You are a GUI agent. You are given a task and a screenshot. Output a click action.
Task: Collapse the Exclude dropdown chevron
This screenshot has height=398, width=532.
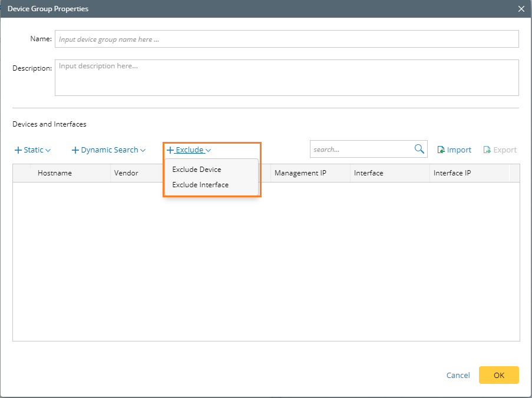[x=209, y=151]
